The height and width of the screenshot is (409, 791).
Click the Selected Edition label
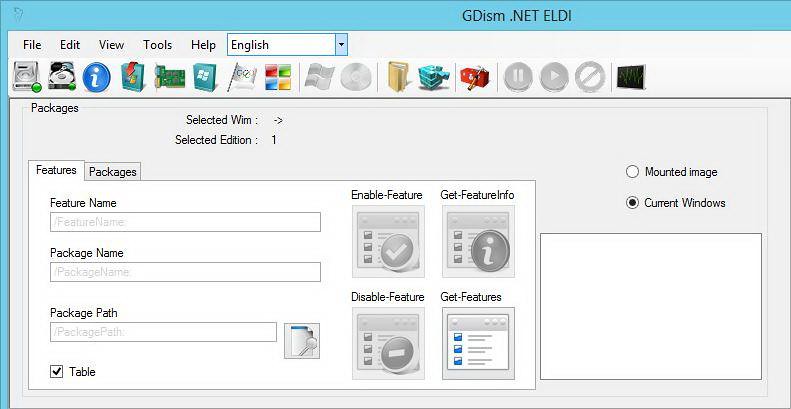pyautogui.click(x=216, y=140)
